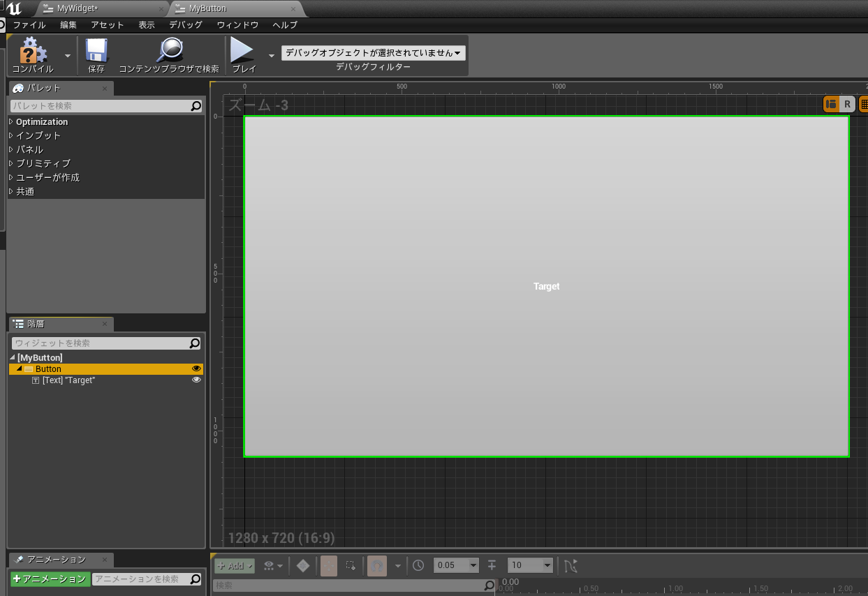Click the 0.00 timeline playhead marker

tap(510, 582)
